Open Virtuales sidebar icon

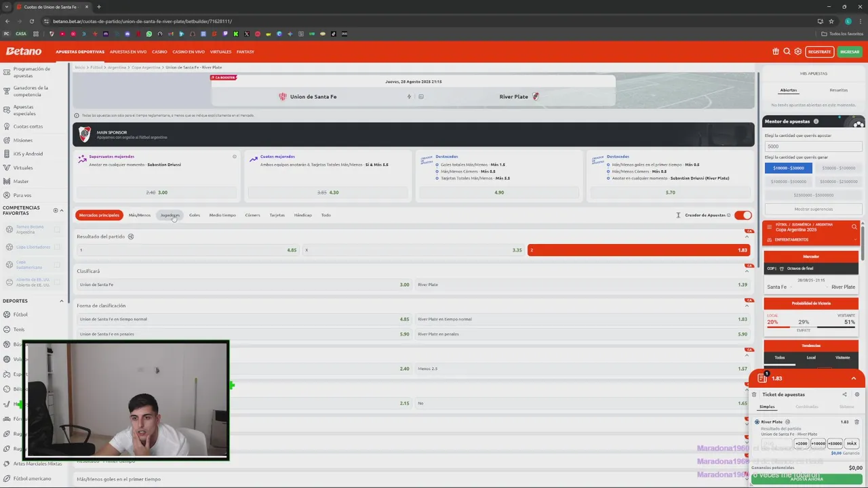click(7, 167)
